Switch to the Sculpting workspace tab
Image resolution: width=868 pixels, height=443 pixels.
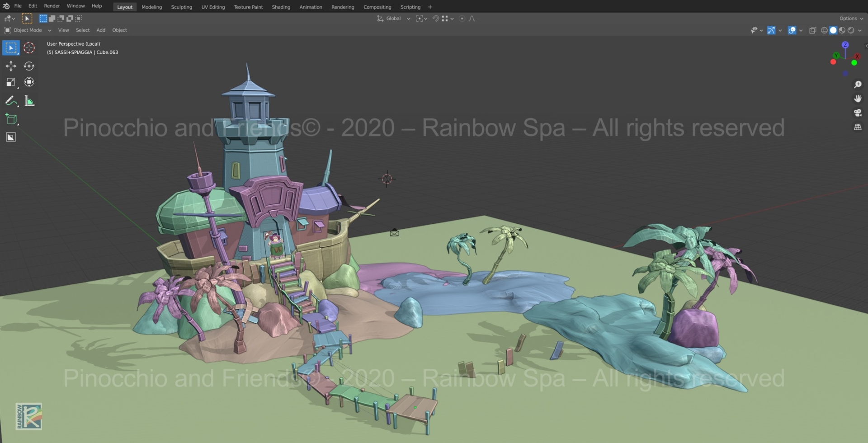tap(181, 7)
